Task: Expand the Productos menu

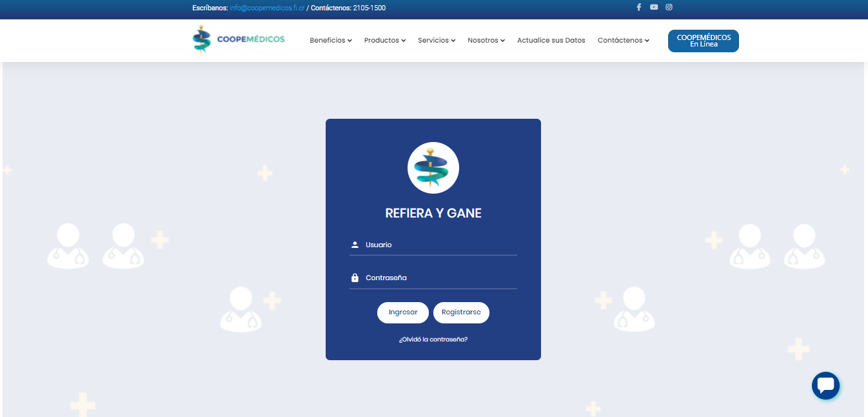Action: (x=385, y=40)
